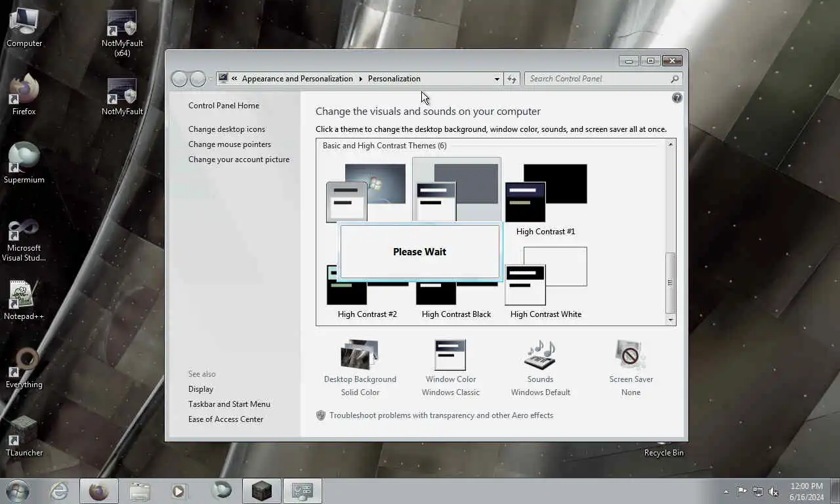Select the NotMyFault shortcut without x64 label
Screen dimensions: 840x504
122,96
